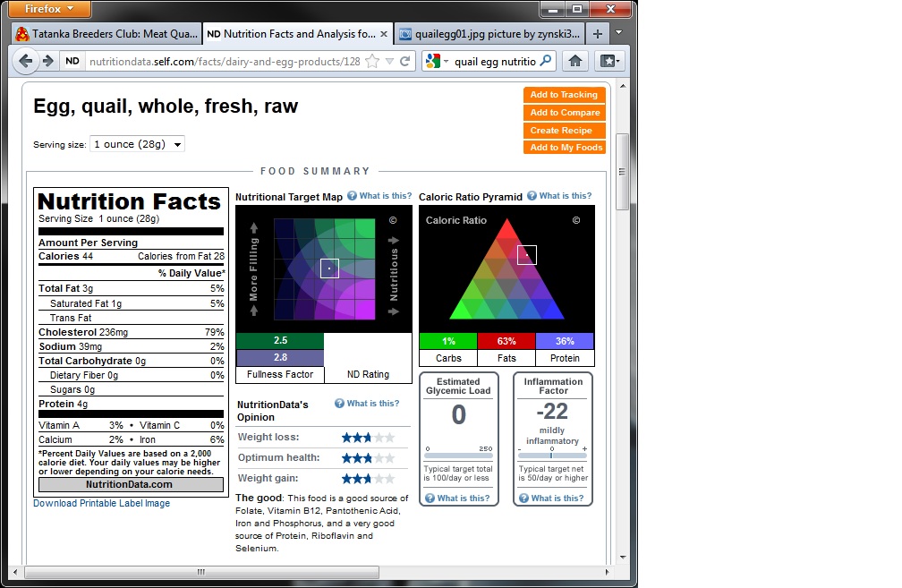Click the Cholesterol 236mg row

point(132,332)
